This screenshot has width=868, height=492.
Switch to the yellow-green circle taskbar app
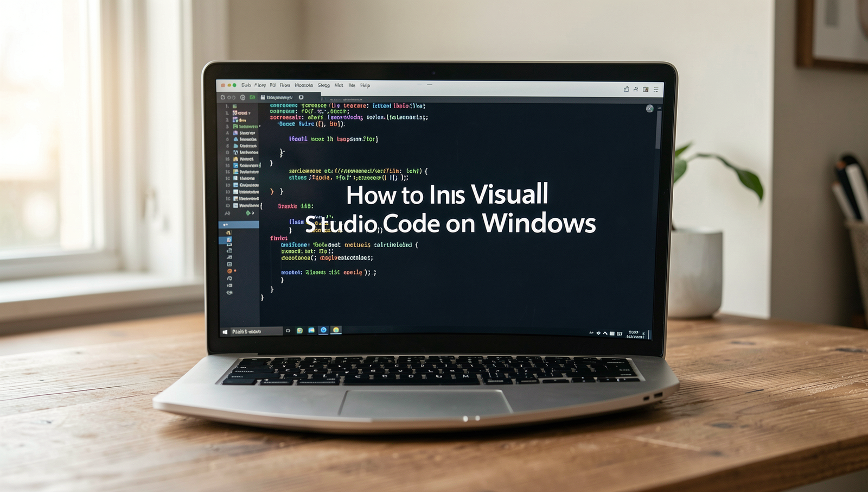[336, 330]
